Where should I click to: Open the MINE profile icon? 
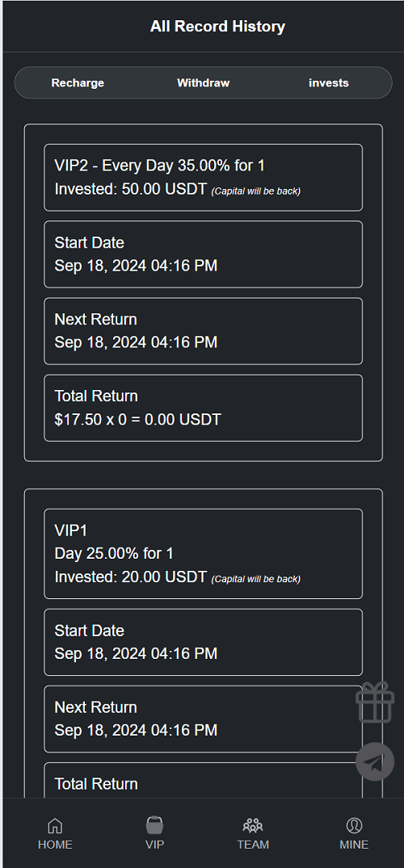[x=354, y=825]
